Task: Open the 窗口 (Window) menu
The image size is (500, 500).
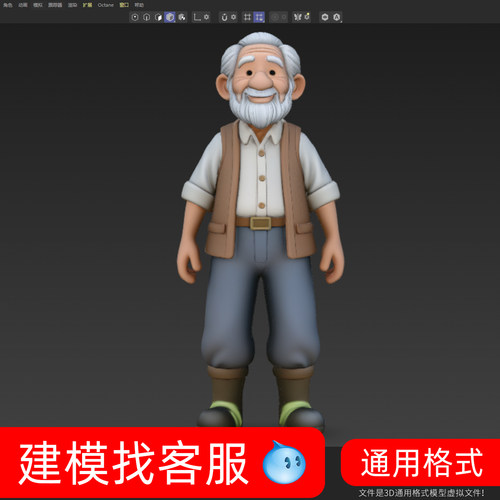Action: [x=124, y=5]
